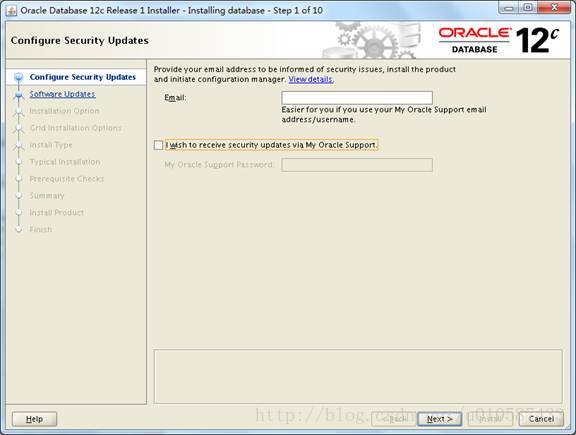The image size is (576, 435).
Task: Click the Next button
Action: 439,419
